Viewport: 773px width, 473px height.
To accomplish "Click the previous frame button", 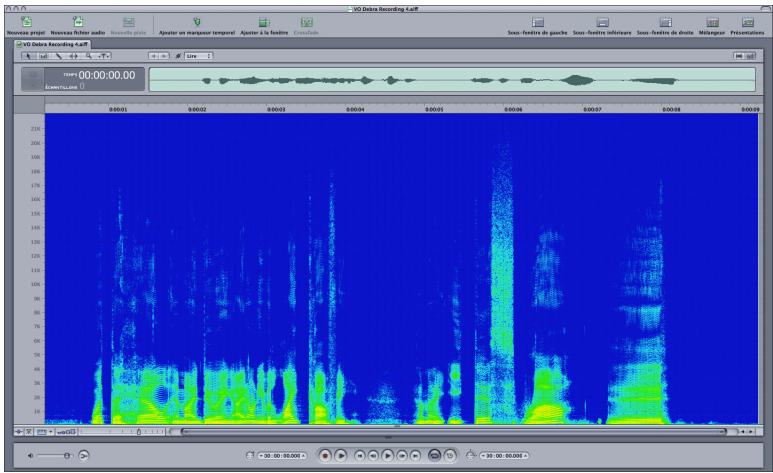I will coord(373,456).
